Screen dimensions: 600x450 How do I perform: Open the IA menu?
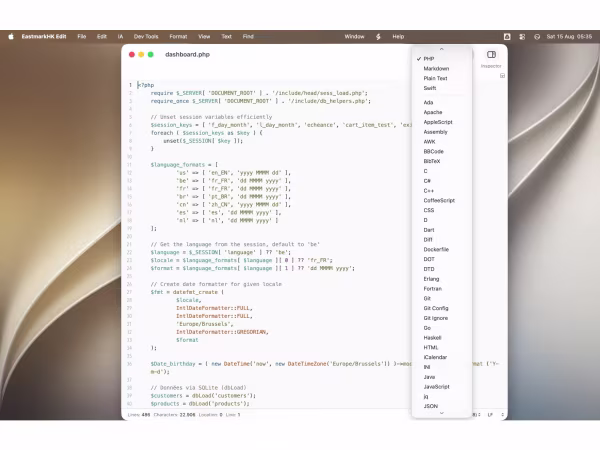pyautogui.click(x=121, y=37)
